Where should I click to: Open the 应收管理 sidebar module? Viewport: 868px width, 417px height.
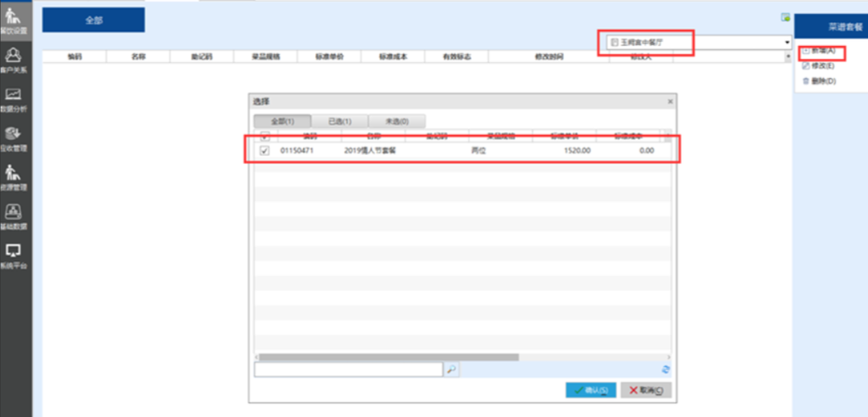tap(15, 138)
